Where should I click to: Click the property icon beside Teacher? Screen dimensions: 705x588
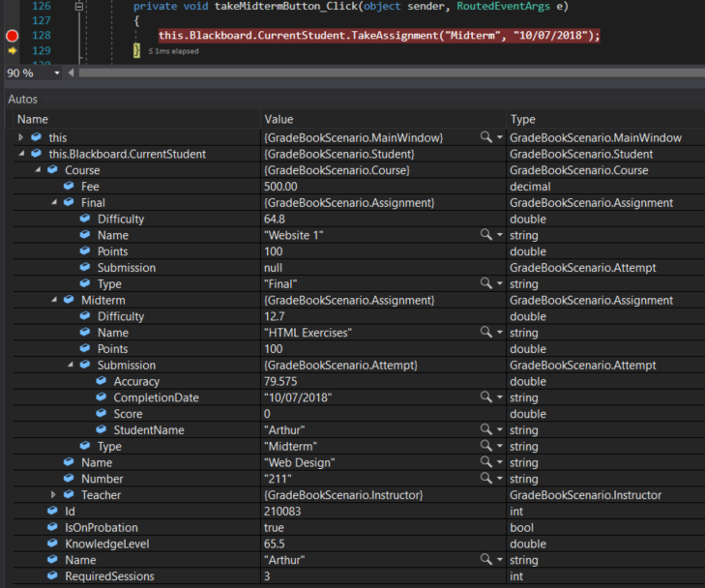pyautogui.click(x=69, y=494)
